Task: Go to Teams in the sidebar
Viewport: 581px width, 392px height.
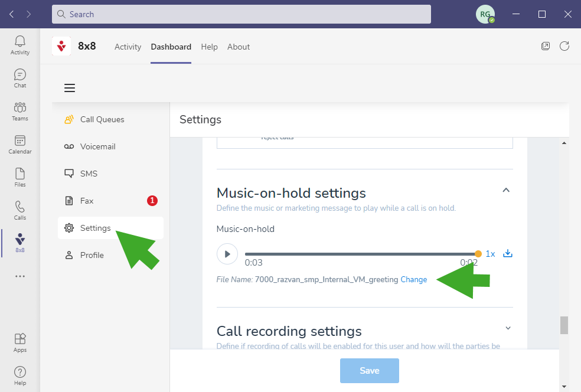Action: click(x=20, y=111)
